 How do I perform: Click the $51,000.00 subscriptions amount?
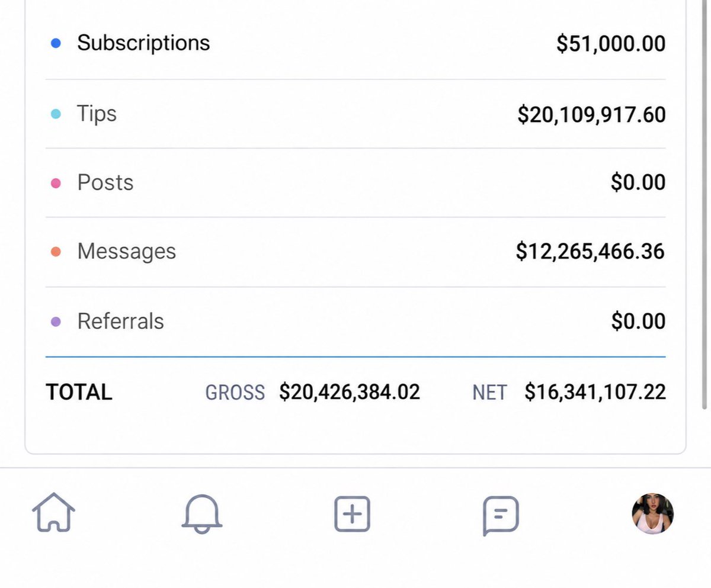click(611, 44)
